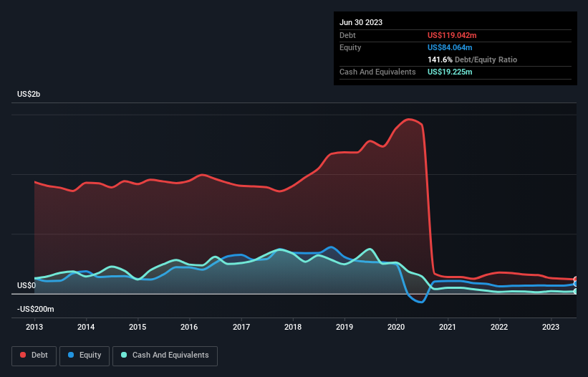
Task: Click the US$0 y-axis label
Action: point(26,285)
